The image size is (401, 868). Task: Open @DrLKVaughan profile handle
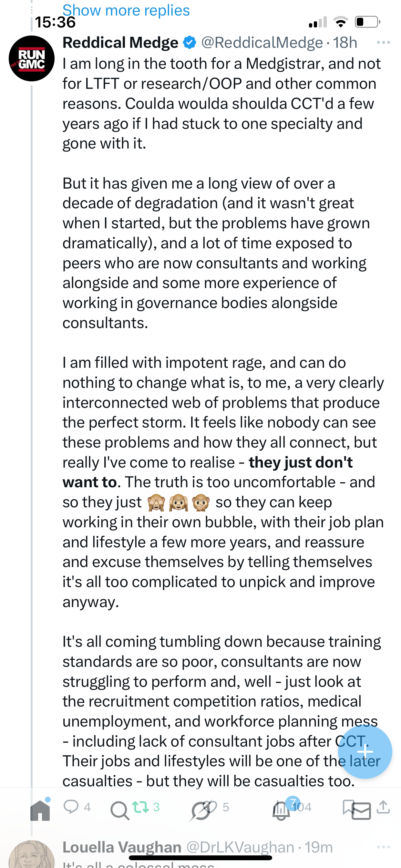click(x=240, y=847)
